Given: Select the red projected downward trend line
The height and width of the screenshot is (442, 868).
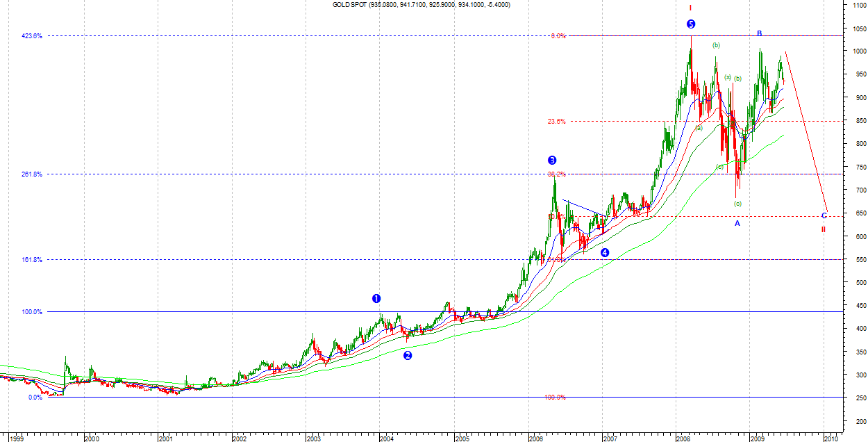Looking at the screenshot, I should point(806,132).
